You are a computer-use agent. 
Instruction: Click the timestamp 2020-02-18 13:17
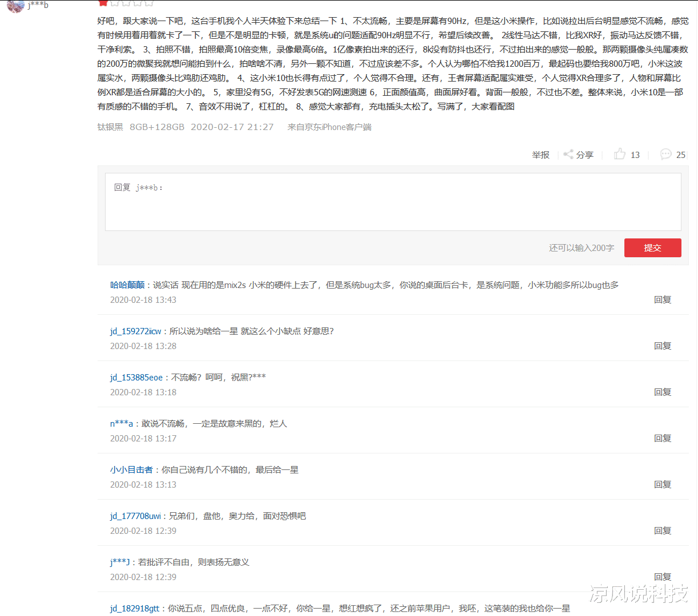coord(143,438)
